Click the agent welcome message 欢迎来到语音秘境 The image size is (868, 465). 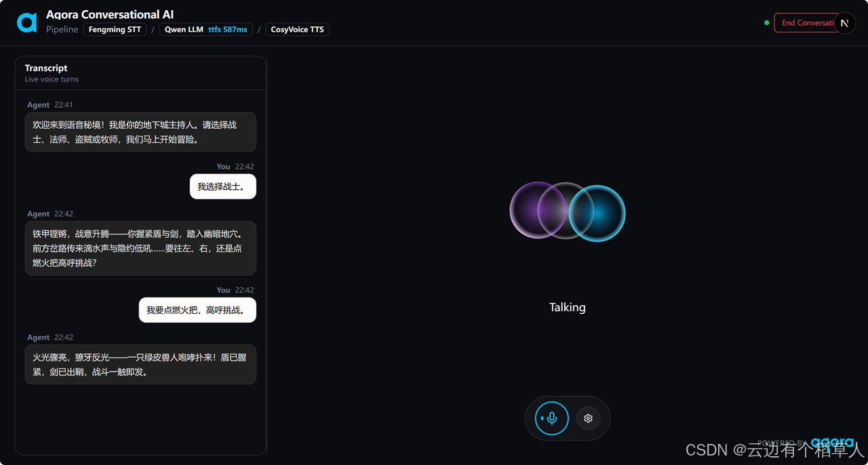tap(140, 132)
